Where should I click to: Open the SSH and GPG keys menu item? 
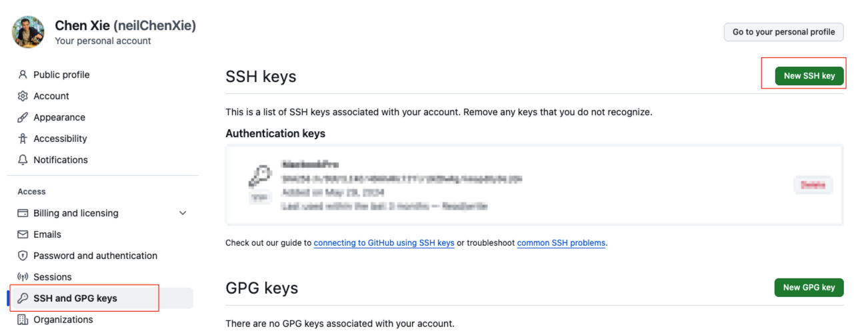point(75,298)
